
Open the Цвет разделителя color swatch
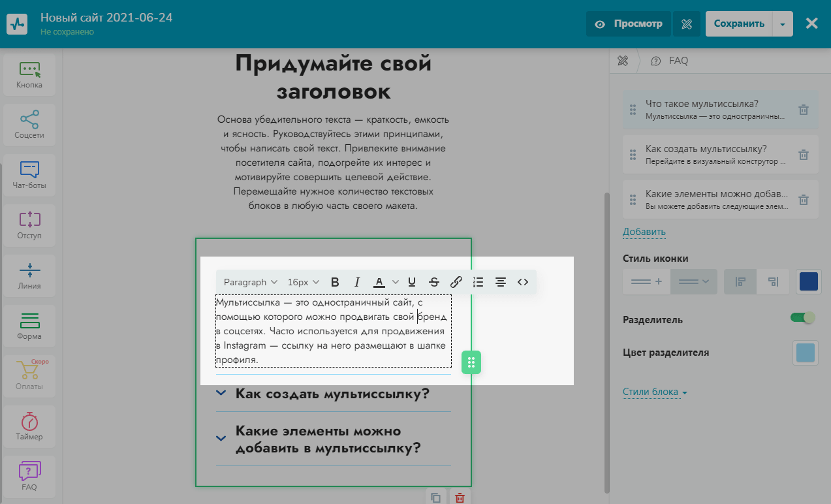806,353
